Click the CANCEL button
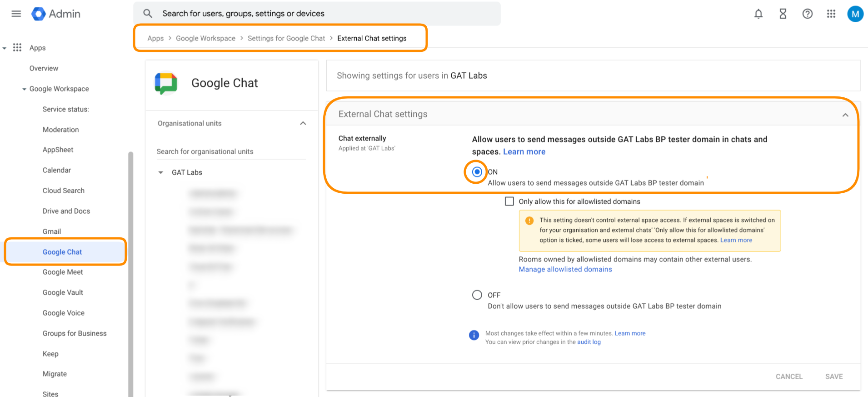The width and height of the screenshot is (868, 397). [x=789, y=377]
